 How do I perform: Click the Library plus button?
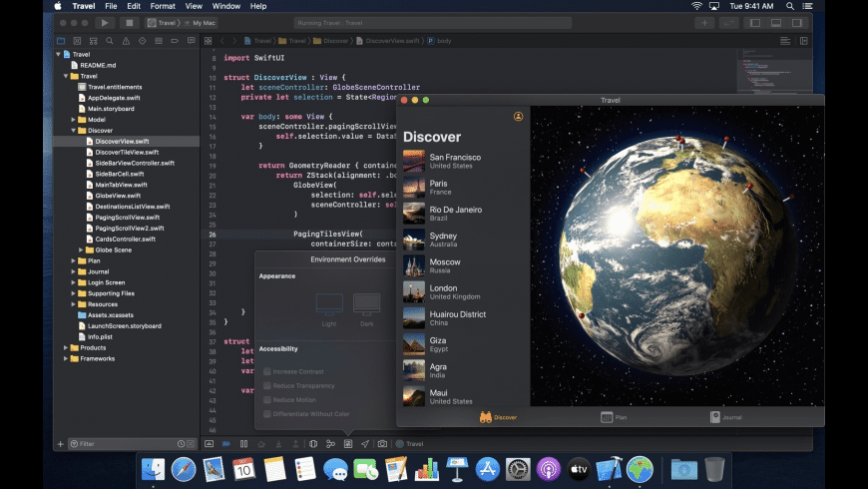[706, 22]
